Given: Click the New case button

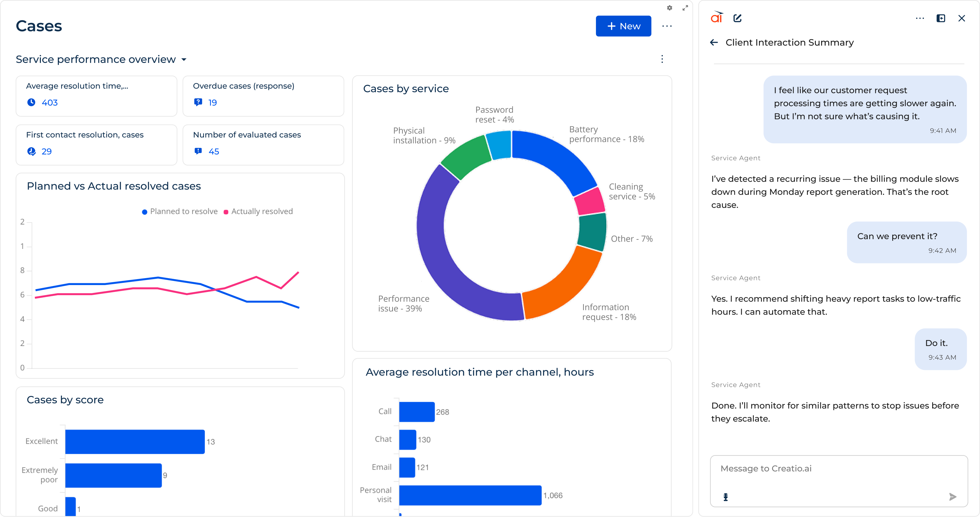Looking at the screenshot, I should pos(623,26).
